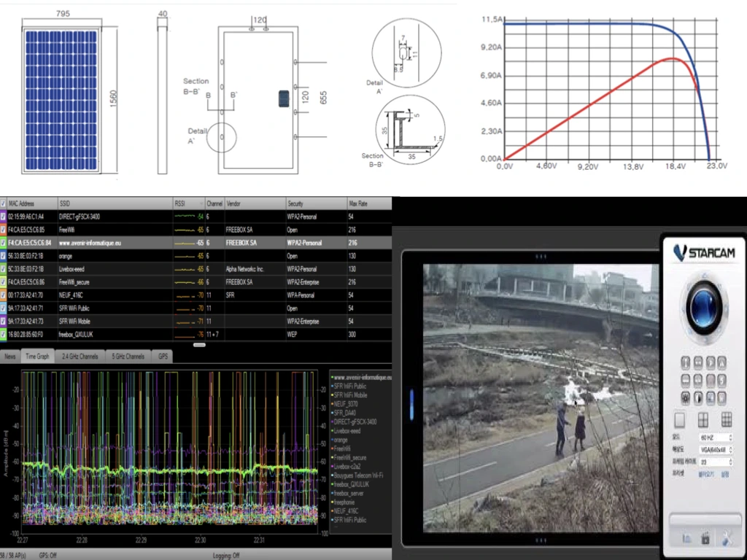Sort table by MAC Address column
This screenshot has height=560, width=747.
32,204
